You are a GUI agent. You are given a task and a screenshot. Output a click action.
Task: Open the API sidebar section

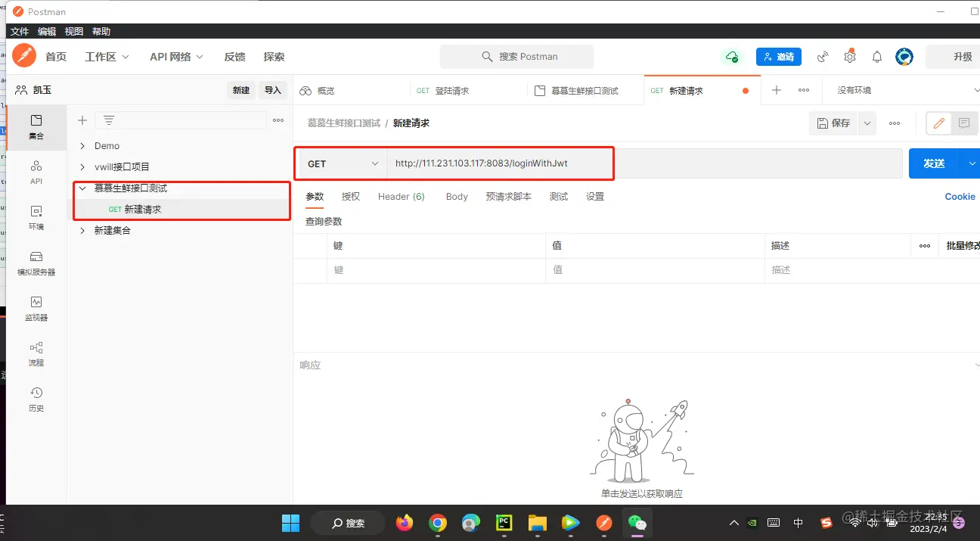point(36,172)
